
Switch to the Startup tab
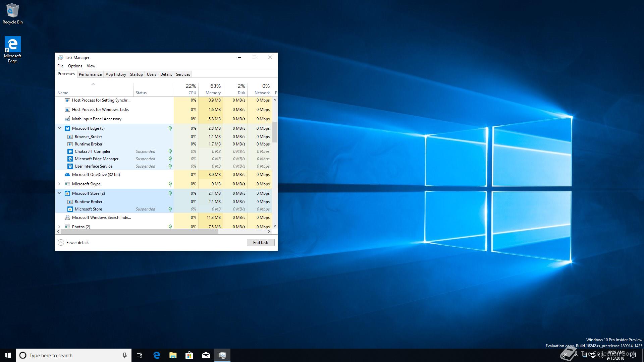(137, 74)
